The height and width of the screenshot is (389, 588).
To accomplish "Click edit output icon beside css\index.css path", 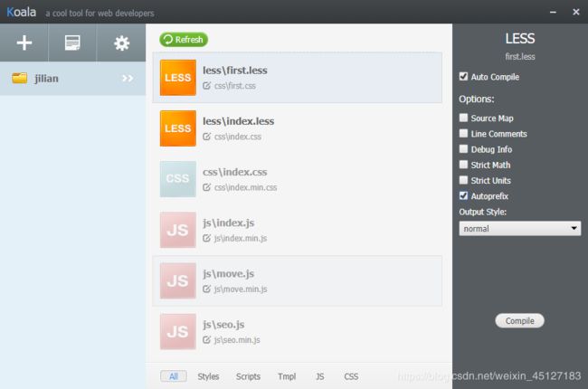I will click(206, 137).
